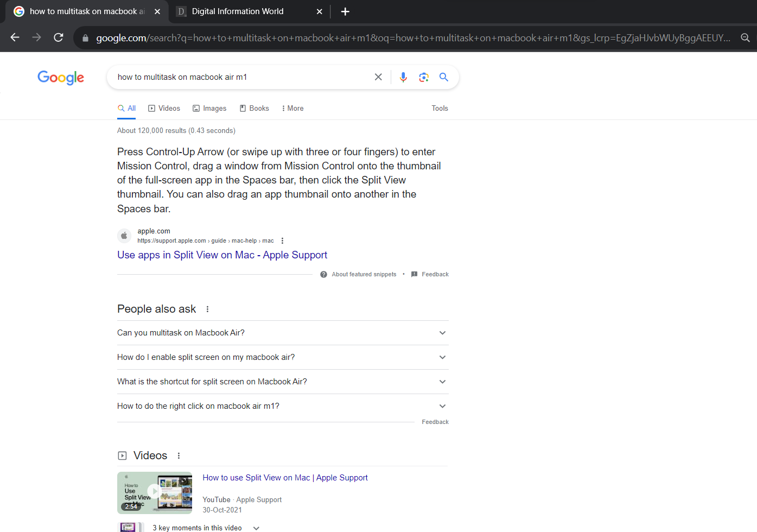Click 'About featured snippets' link
Screen dimensions: 757x532
[364, 275]
